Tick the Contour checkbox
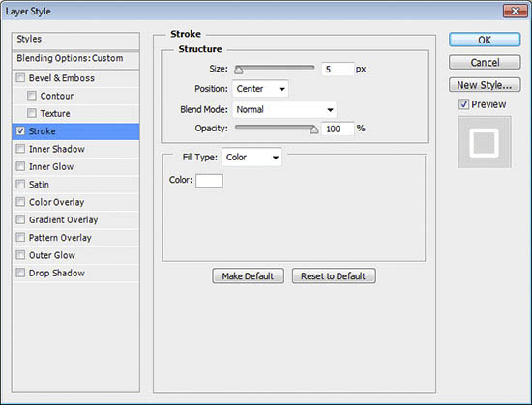The width and height of the screenshot is (532, 405). [x=32, y=96]
